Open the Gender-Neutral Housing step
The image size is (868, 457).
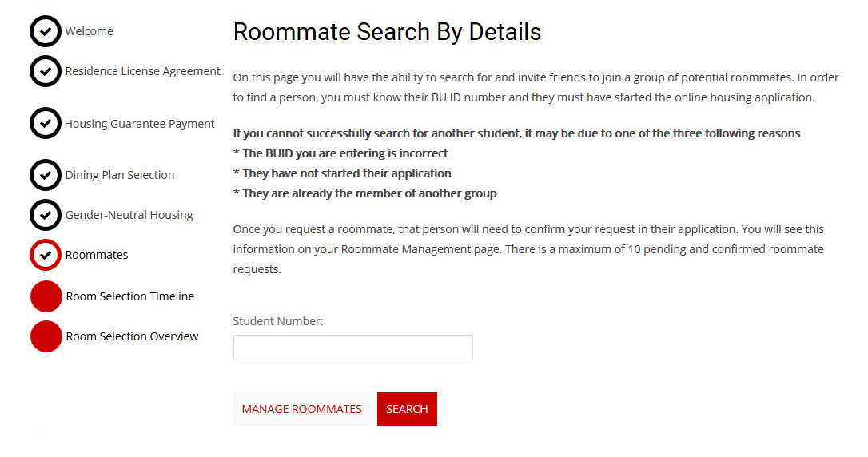click(129, 215)
